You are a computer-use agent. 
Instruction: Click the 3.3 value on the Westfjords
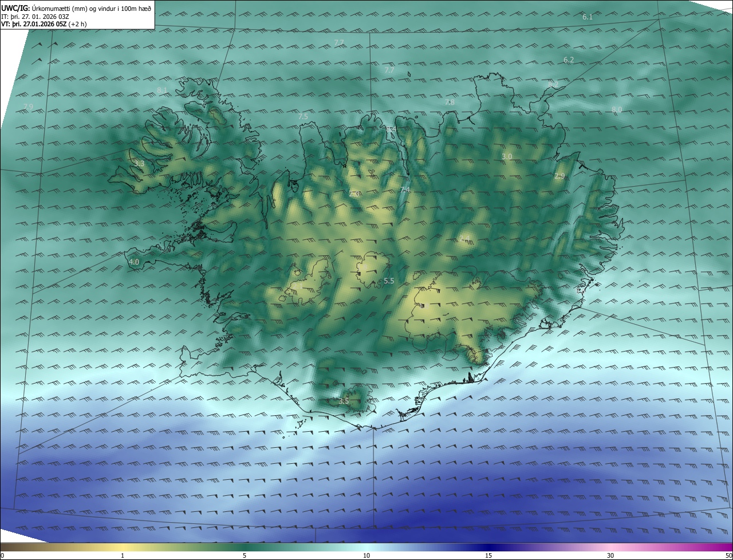pyautogui.click(x=139, y=164)
